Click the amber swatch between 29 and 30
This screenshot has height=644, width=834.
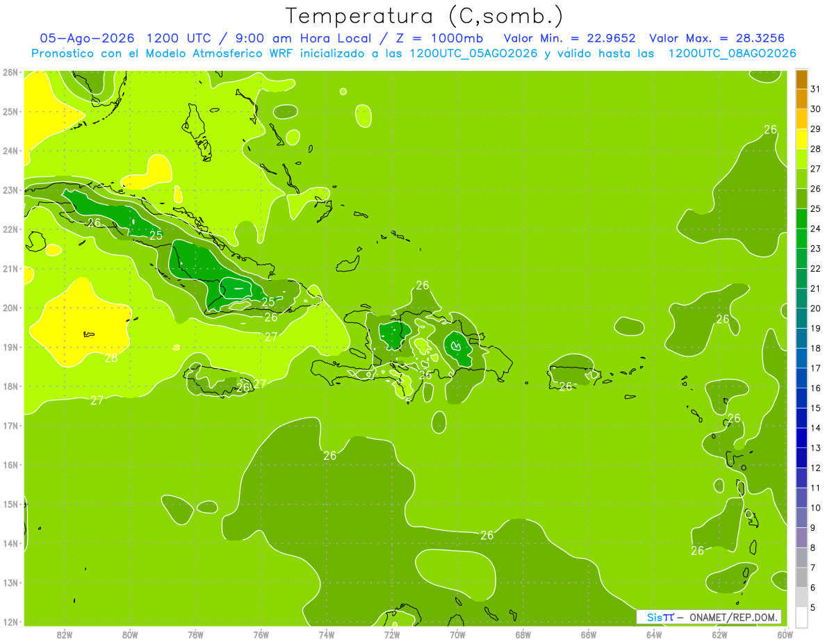click(802, 119)
